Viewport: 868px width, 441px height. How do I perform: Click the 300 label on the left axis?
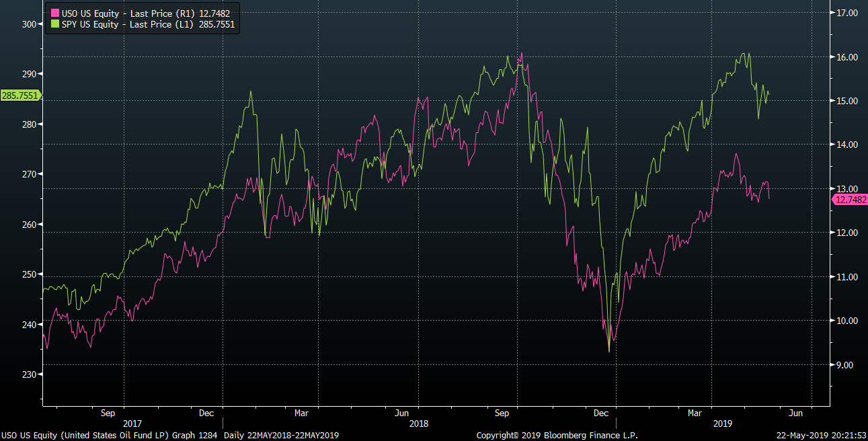[x=30, y=24]
